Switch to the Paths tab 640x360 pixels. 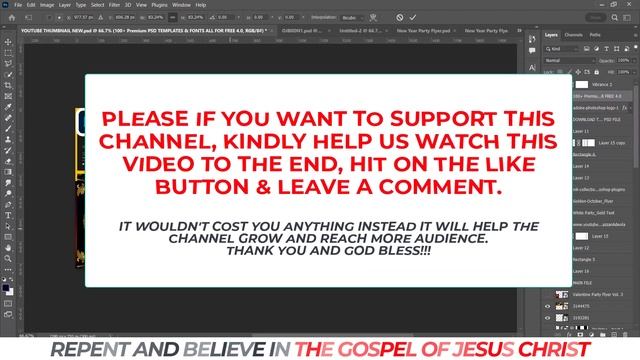(x=595, y=35)
